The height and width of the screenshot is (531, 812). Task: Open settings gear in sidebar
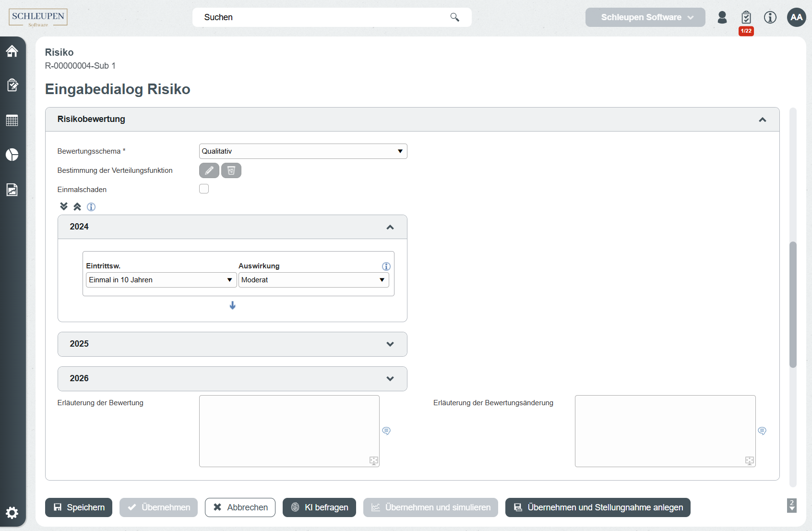click(12, 512)
